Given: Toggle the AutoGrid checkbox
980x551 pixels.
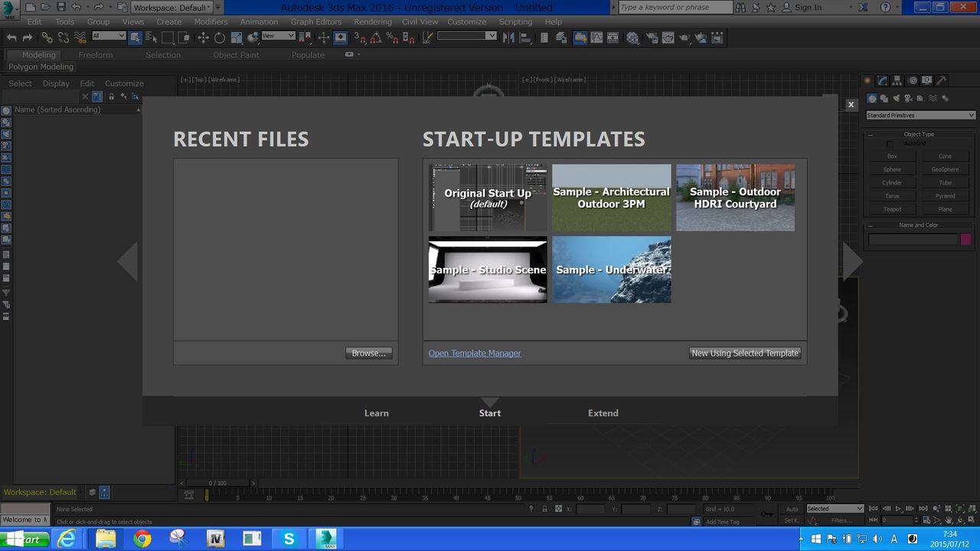Looking at the screenshot, I should [890, 144].
